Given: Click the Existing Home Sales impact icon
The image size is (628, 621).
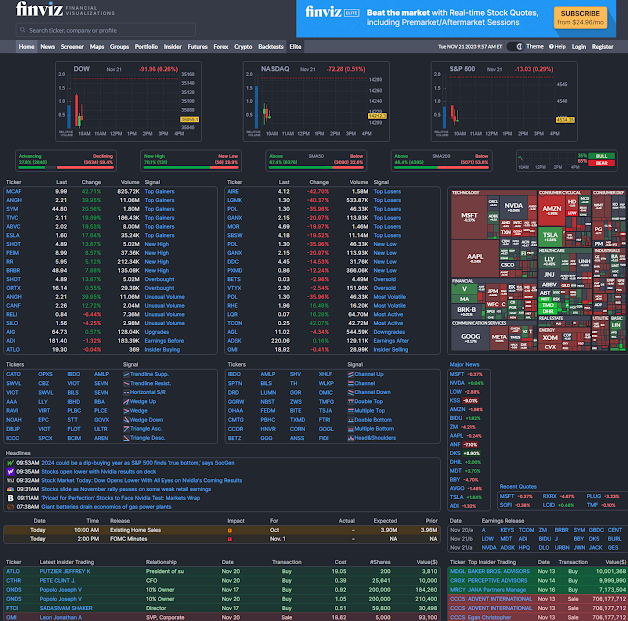Looking at the screenshot, I should tap(230, 531).
